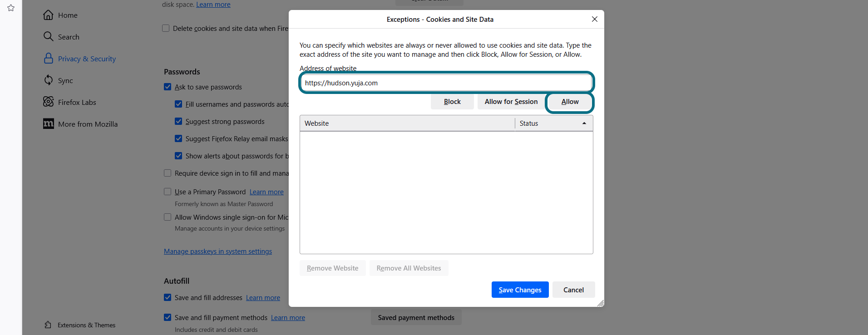Click the Sync arrows icon
This screenshot has height=335, width=868.
pyautogui.click(x=48, y=80)
